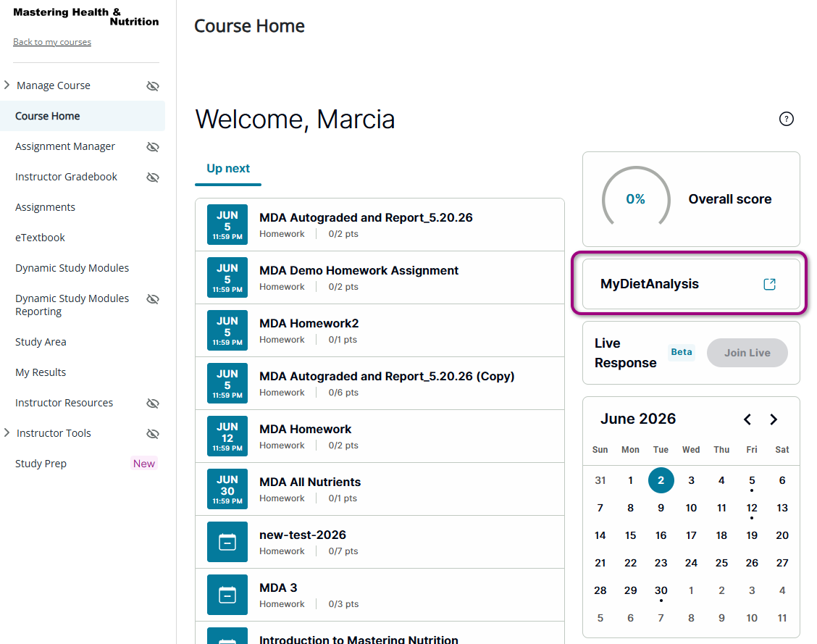The height and width of the screenshot is (644, 817).
Task: Click the Mastering Health & Nutrition title
Action: [x=86, y=17]
